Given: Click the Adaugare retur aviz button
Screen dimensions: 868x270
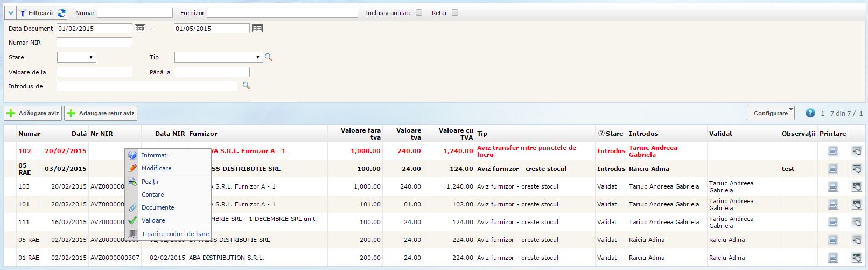Looking at the screenshot, I should tap(101, 113).
